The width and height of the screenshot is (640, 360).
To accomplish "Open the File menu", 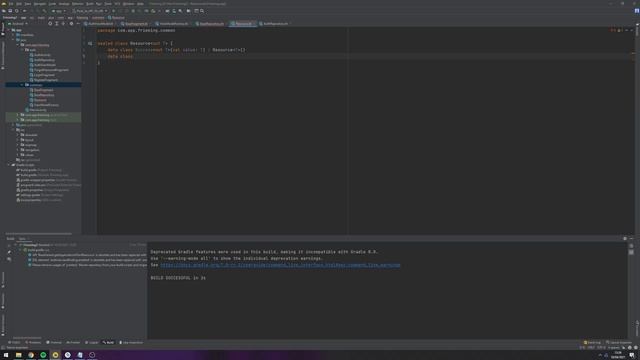I will (x=11, y=4).
